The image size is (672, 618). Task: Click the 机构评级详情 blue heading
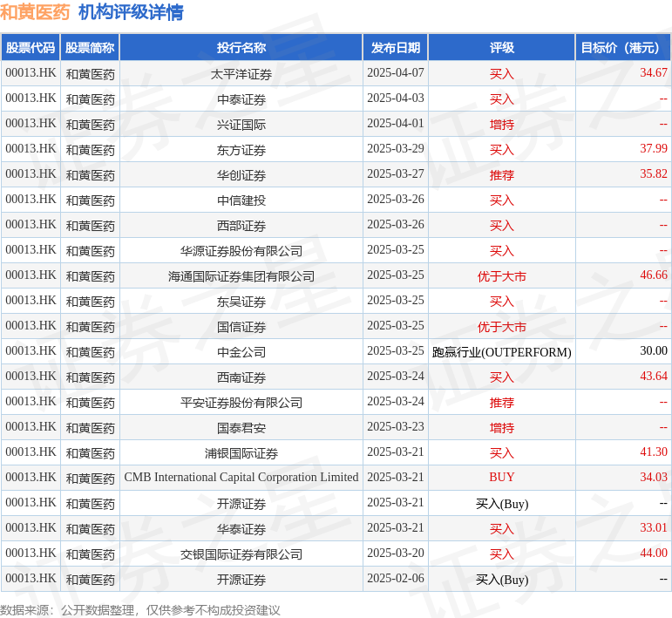click(x=131, y=12)
